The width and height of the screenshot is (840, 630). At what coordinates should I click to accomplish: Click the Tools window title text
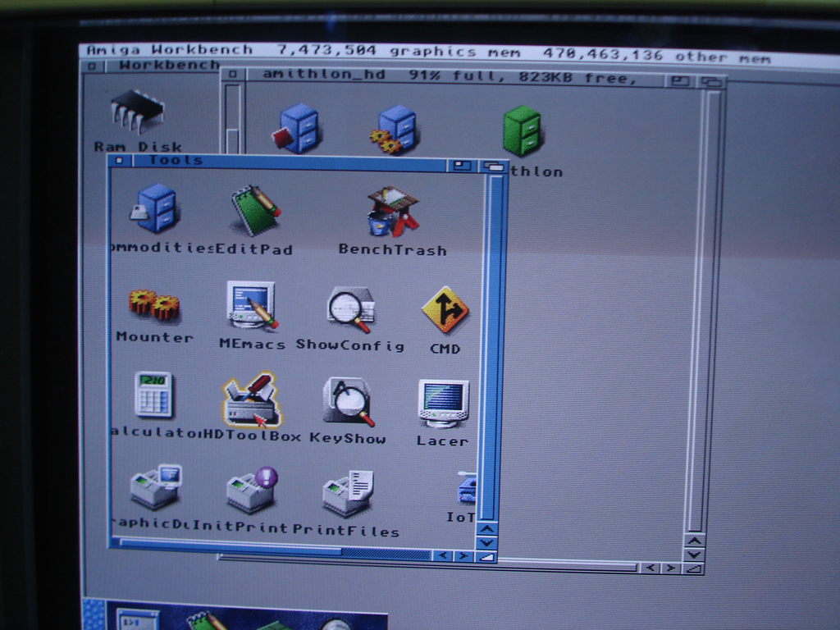pos(176,160)
